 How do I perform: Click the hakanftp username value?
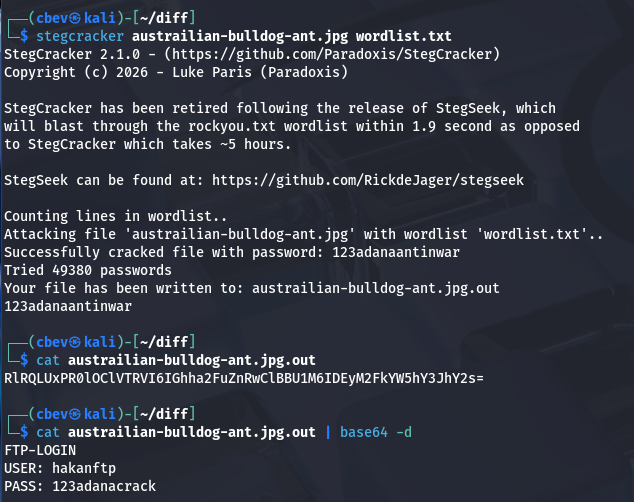coord(90,468)
